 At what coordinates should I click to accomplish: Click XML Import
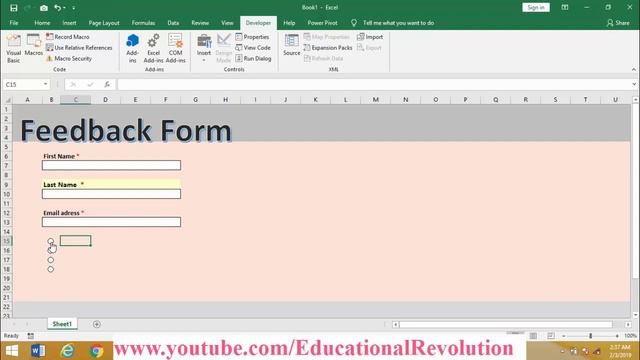[x=370, y=37]
